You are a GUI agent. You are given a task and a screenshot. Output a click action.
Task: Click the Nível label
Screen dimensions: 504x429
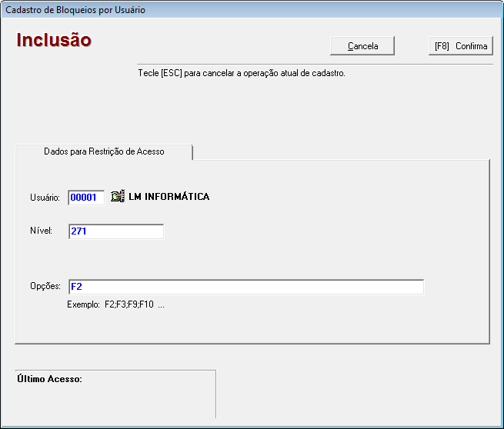pos(41,231)
